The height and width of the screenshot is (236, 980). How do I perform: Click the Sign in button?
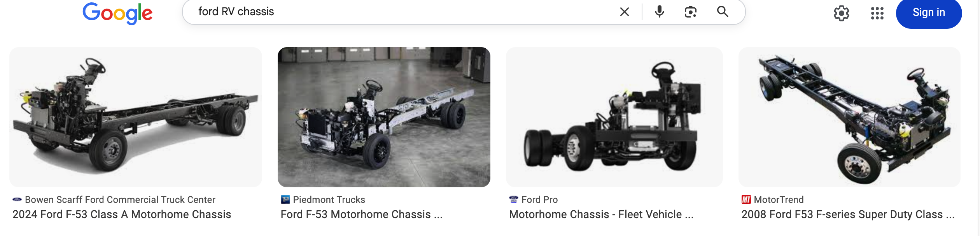[929, 12]
